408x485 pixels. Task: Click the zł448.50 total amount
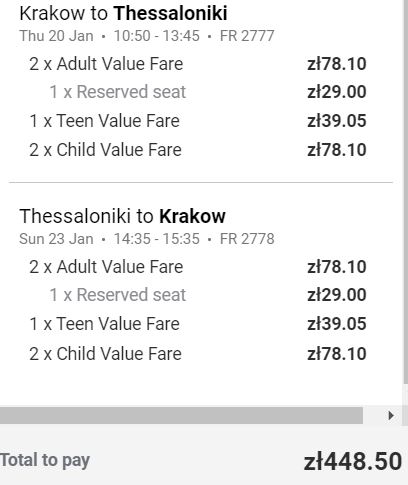pyautogui.click(x=353, y=462)
